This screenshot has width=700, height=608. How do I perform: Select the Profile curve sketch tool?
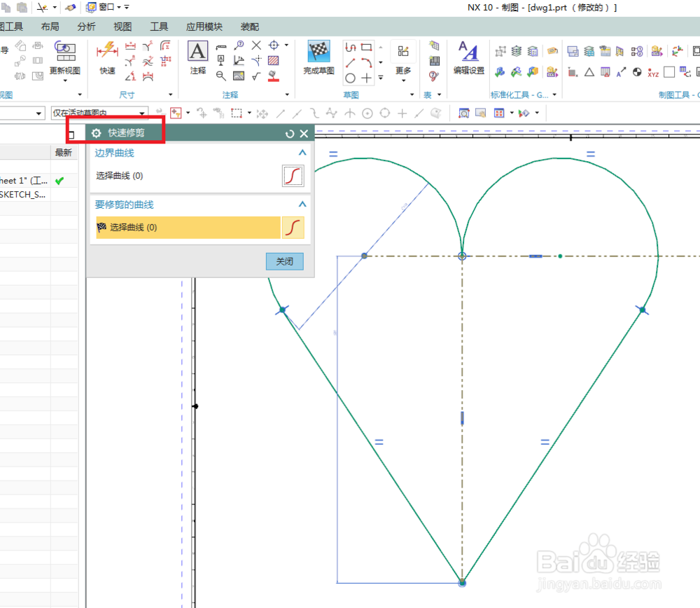pos(351,47)
